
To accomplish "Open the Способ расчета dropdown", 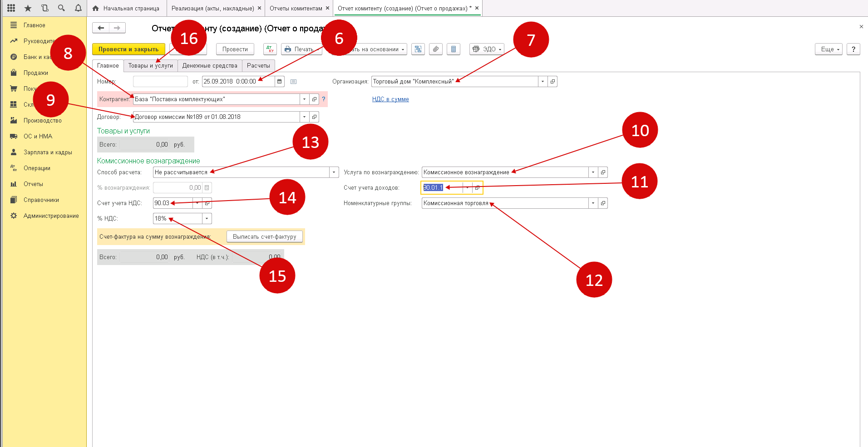I will (334, 172).
